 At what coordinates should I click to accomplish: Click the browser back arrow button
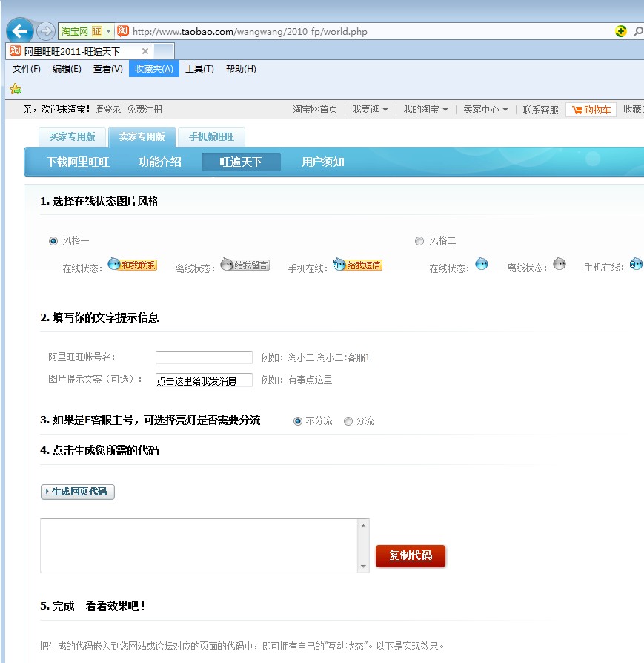tap(20, 31)
